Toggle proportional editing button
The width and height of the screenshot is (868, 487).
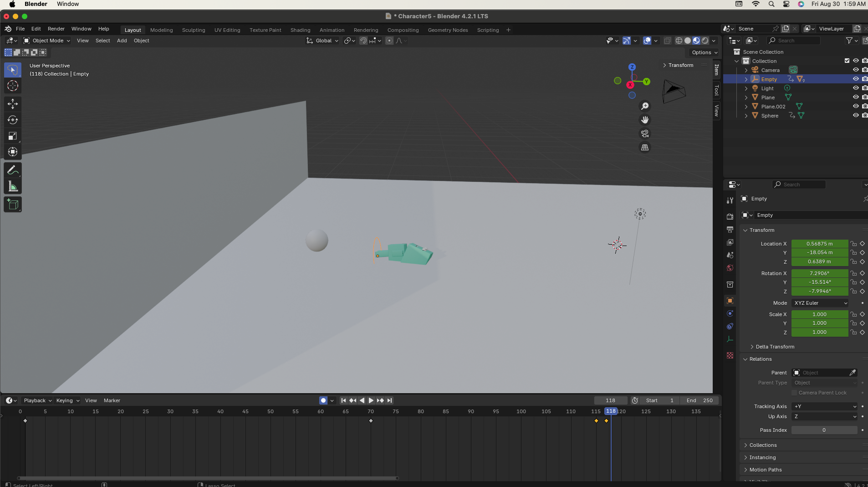[389, 41]
